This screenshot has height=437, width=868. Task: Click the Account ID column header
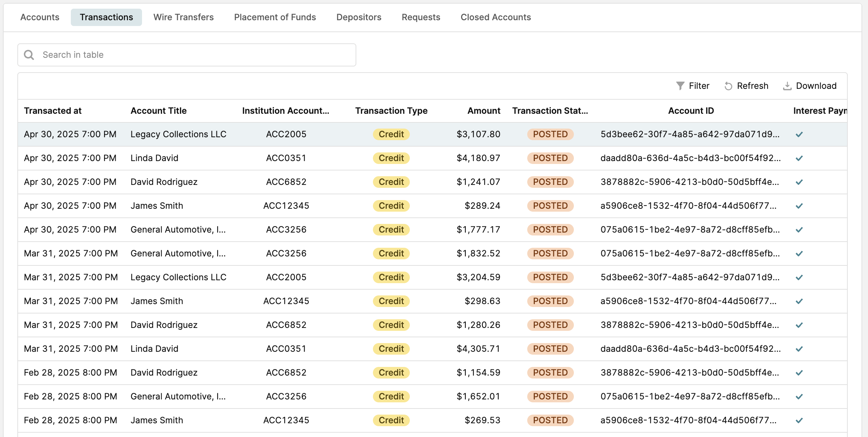click(x=691, y=111)
